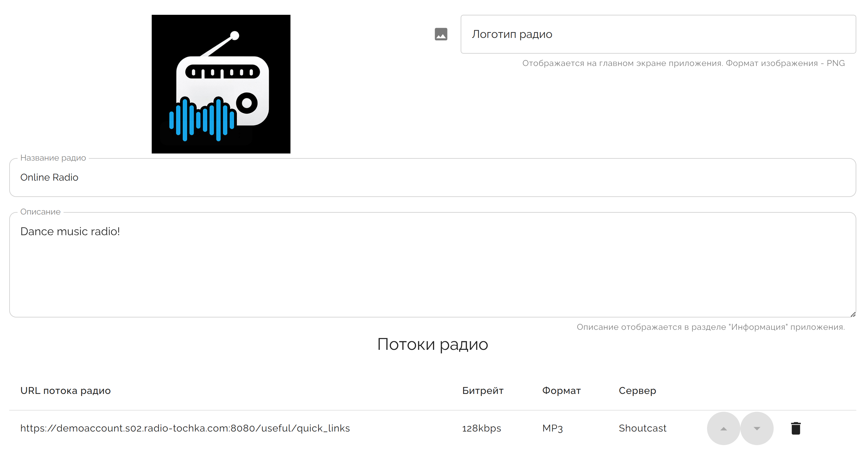Viewport: 868px width, 450px height.
Task: Click the Битрейт column header
Action: (483, 391)
